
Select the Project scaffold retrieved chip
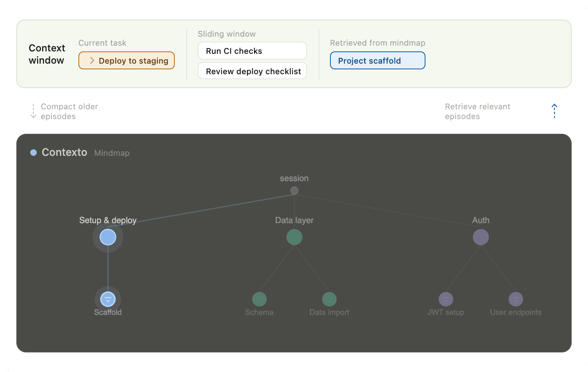click(x=377, y=60)
